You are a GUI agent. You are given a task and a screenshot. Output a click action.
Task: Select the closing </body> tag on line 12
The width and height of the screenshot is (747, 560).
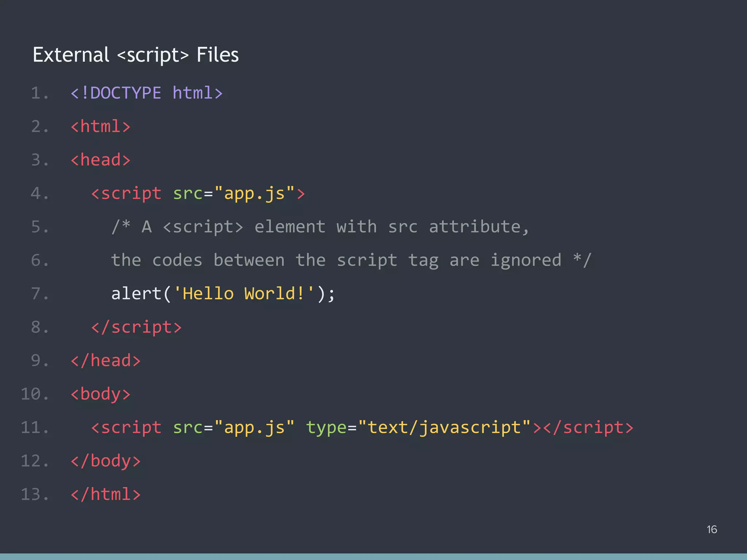click(x=105, y=460)
